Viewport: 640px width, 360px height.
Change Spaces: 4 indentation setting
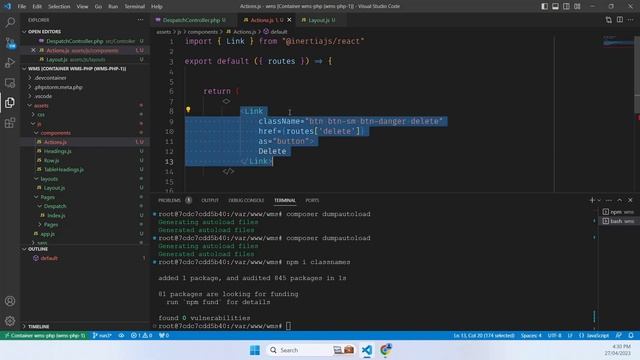(x=531, y=336)
